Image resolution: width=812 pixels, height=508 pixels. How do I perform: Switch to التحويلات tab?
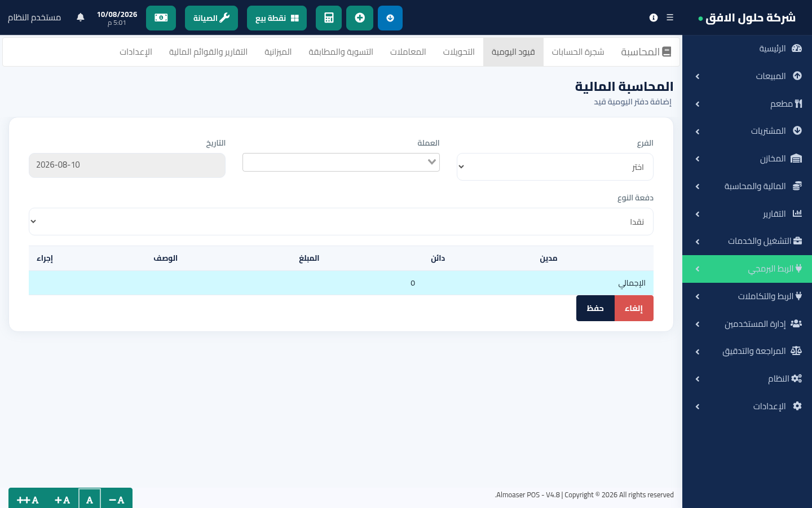click(458, 52)
